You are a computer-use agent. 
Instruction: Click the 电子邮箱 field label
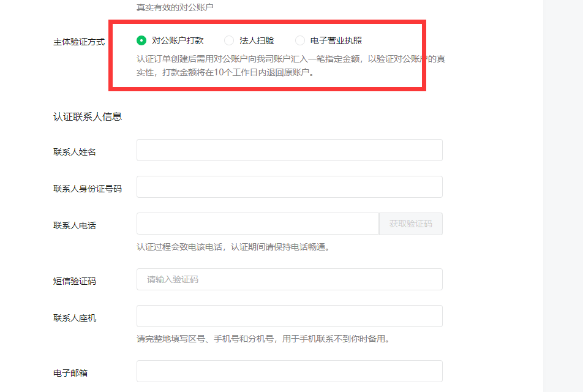click(x=70, y=373)
